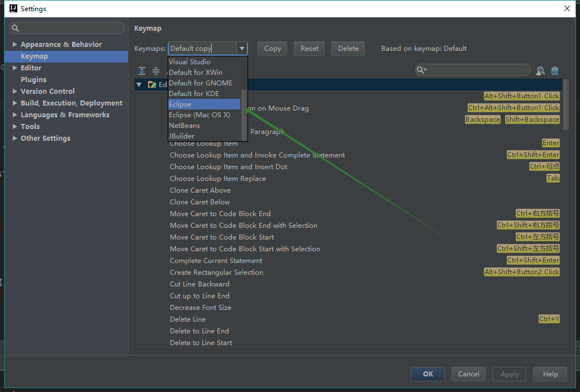Confirm settings with OK button
580x392 pixels.
pyautogui.click(x=427, y=374)
